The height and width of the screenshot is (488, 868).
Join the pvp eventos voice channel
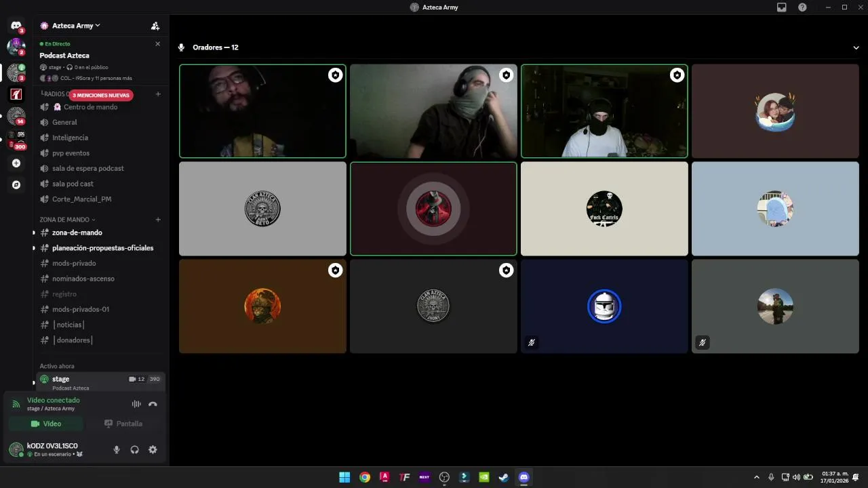pyautogui.click(x=100, y=153)
